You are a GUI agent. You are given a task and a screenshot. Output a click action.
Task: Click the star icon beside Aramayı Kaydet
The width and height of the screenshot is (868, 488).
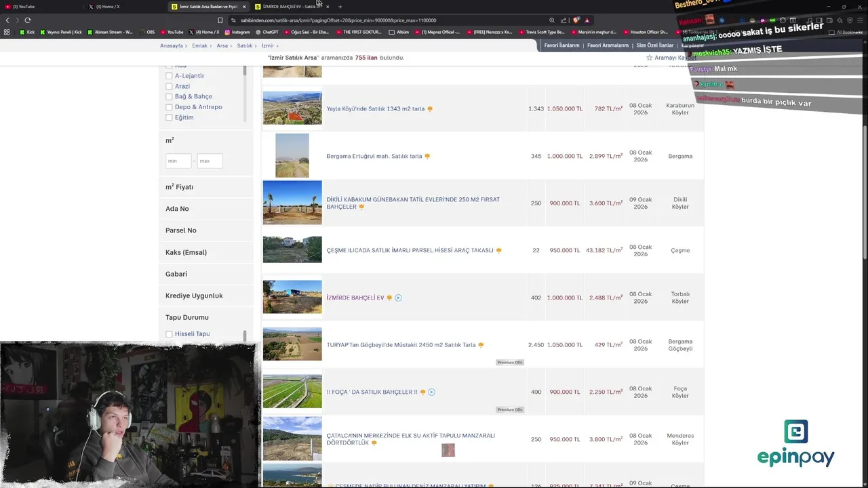coord(649,58)
